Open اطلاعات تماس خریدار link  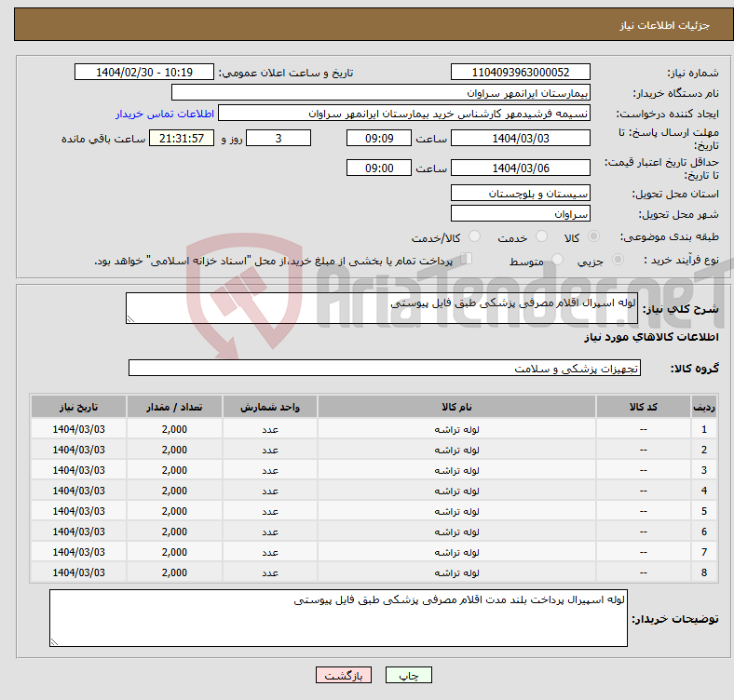[x=165, y=114]
